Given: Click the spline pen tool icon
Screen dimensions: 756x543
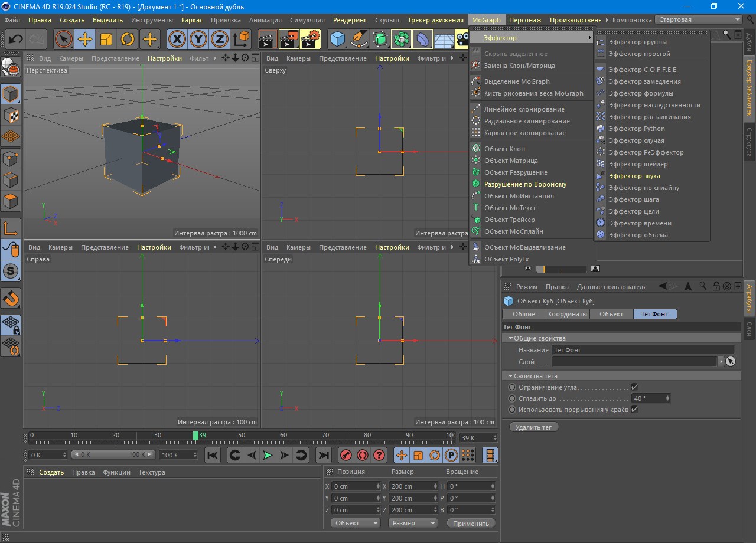Looking at the screenshot, I should 359,40.
